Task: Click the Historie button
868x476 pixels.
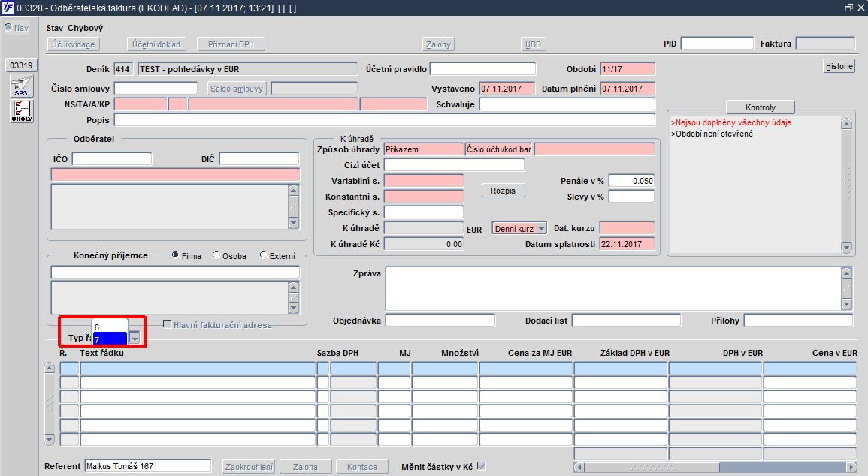Action: coord(839,66)
